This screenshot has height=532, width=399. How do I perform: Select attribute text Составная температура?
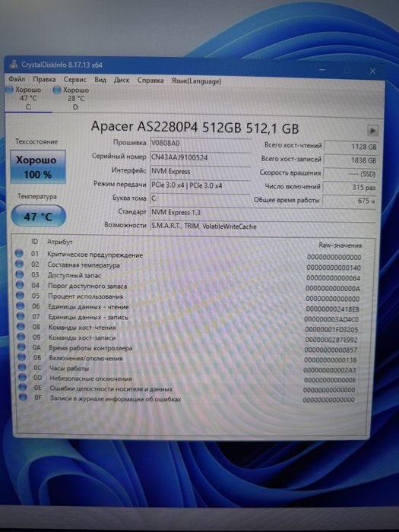(84, 265)
